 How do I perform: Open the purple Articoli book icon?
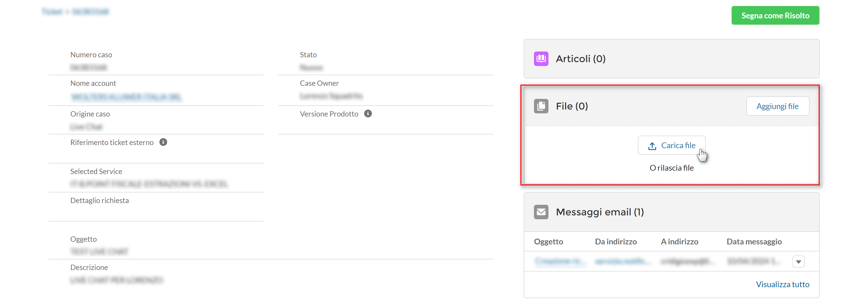click(x=541, y=59)
